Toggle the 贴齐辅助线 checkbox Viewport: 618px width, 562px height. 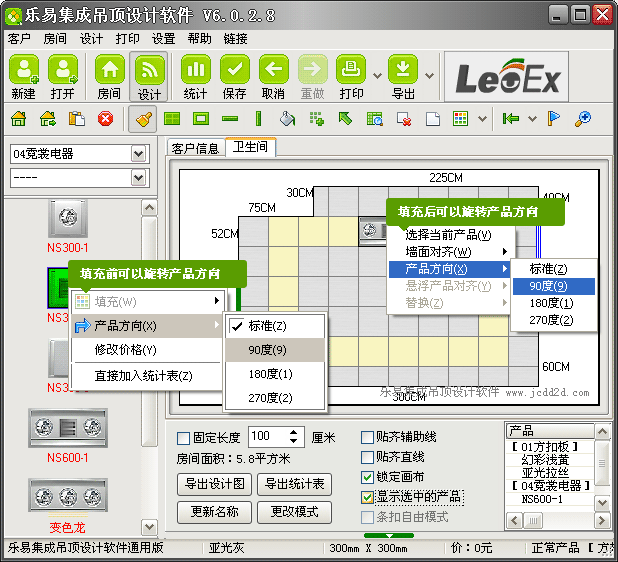[x=367, y=438]
